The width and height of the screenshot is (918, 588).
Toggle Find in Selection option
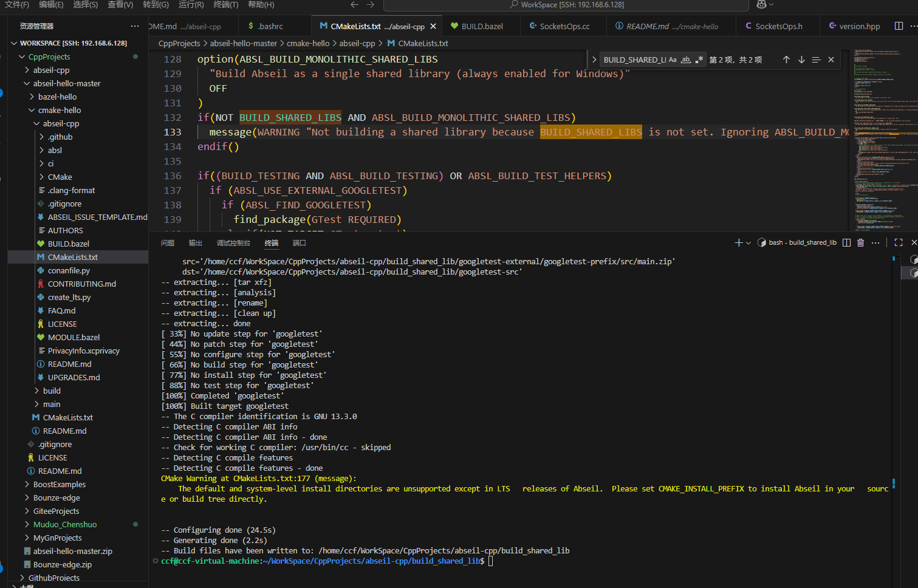816,60
